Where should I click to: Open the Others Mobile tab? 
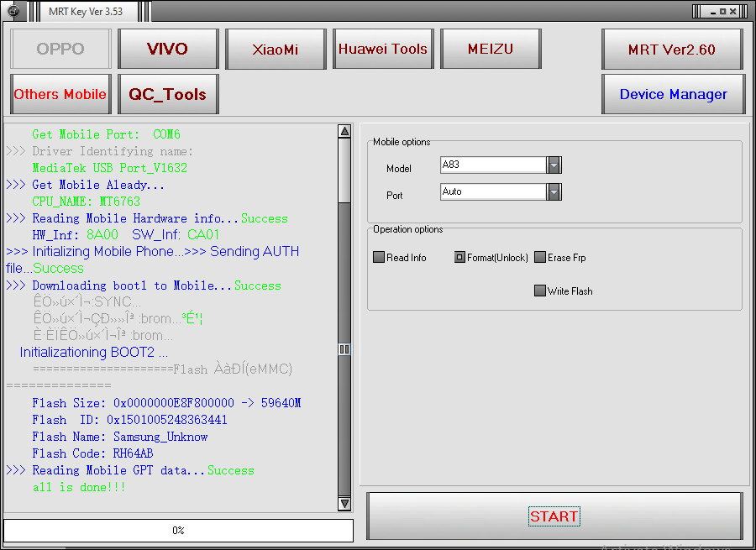[x=60, y=94]
